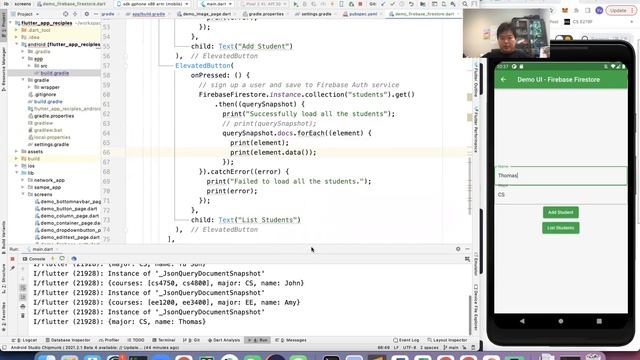Open the Database Inspector tool window

coord(68,340)
